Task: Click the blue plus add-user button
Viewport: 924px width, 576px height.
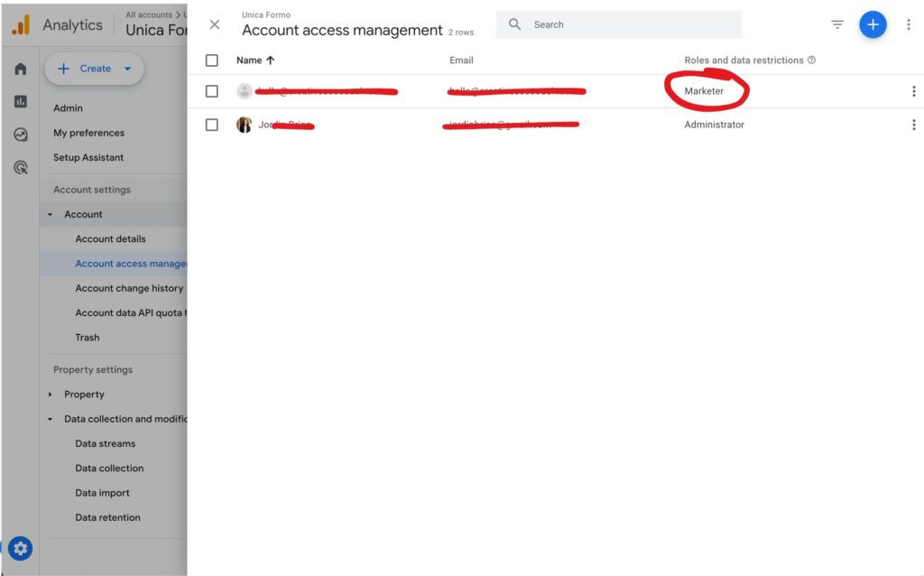Action: [x=872, y=24]
